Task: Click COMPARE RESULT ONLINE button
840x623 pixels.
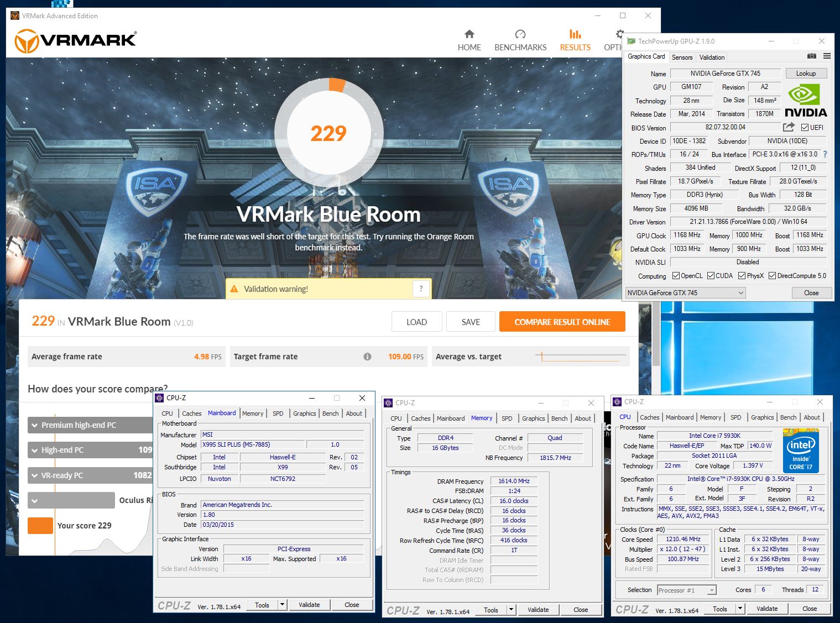Action: (x=562, y=322)
